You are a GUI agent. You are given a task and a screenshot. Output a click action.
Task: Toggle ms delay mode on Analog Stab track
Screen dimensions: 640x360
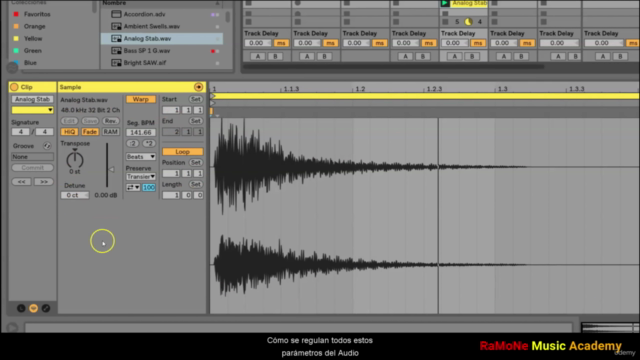pos(477,43)
